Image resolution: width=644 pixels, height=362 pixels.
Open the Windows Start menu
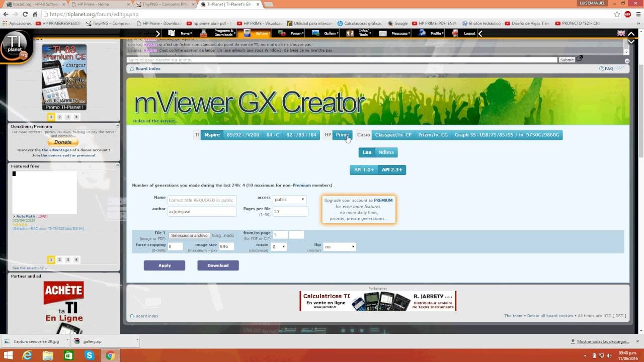9,355
